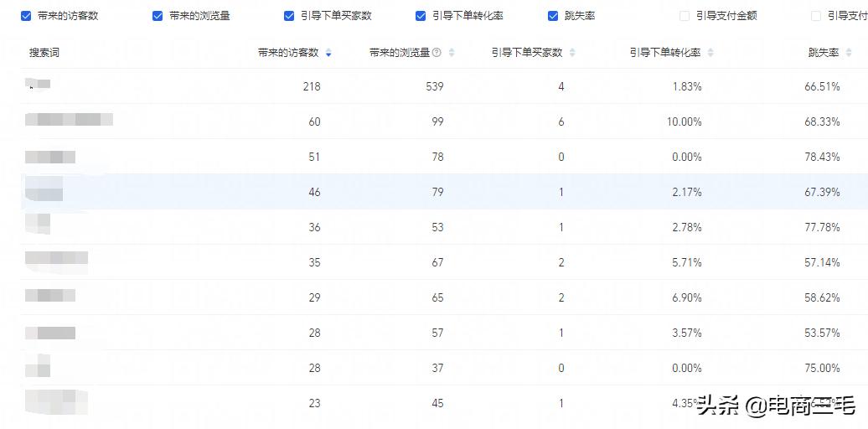
Task: Sort by 跳失率 column arrows
Action: [849, 53]
